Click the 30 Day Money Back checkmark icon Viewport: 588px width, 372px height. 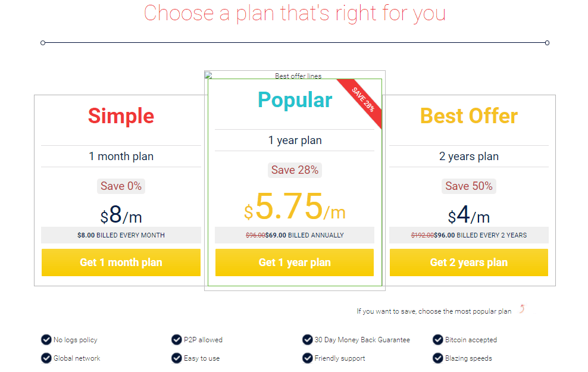(x=308, y=339)
